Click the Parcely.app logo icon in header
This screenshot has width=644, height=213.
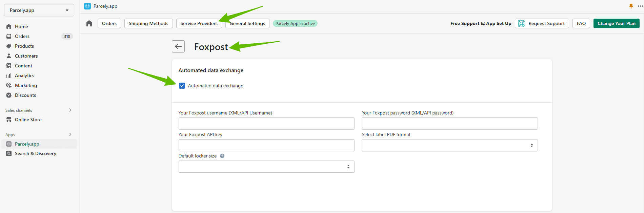tap(87, 6)
